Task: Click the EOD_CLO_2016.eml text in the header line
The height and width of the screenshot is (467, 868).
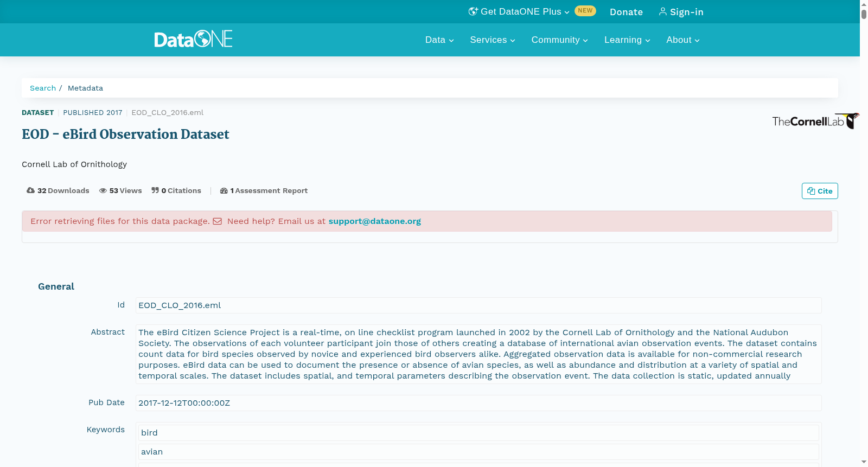Action: (168, 113)
